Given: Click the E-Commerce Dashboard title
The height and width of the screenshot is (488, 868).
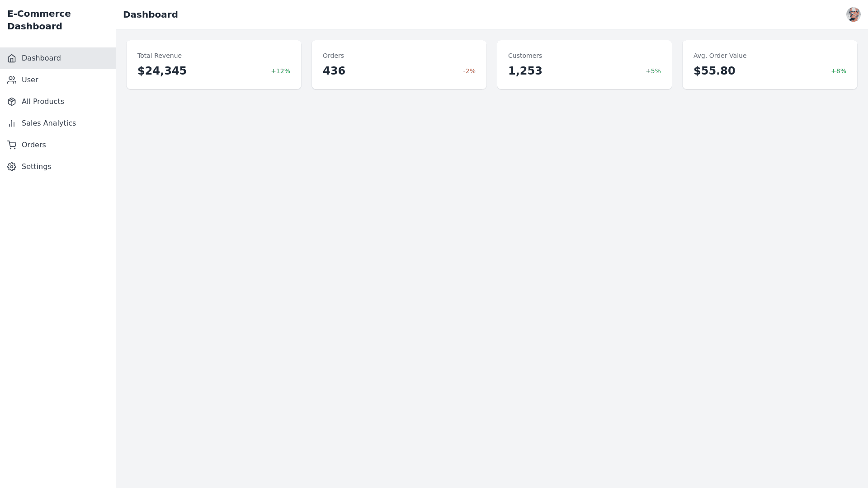Looking at the screenshot, I should coord(39,20).
